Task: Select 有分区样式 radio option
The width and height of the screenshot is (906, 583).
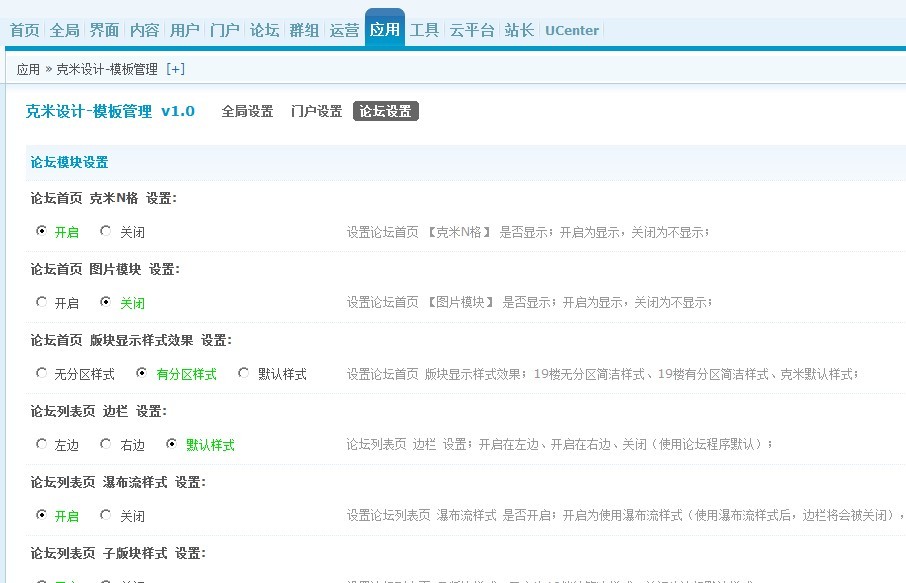Action: [142, 374]
